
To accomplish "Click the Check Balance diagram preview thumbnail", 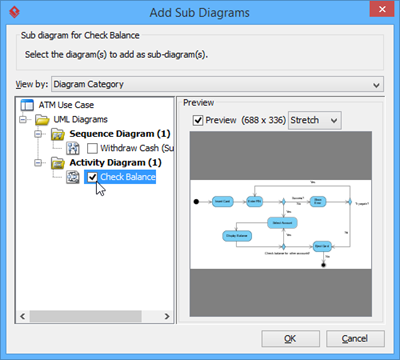I will (x=281, y=225).
